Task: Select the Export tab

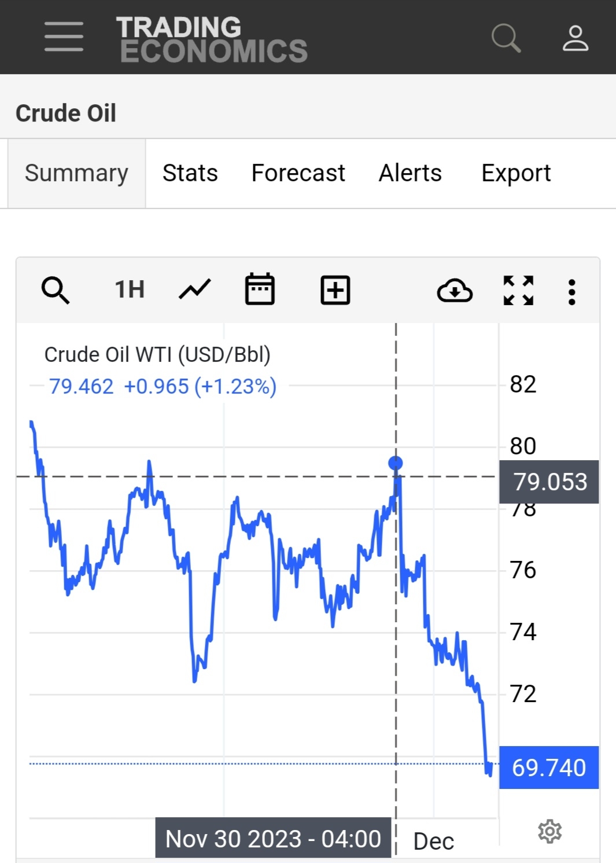Action: click(x=516, y=173)
